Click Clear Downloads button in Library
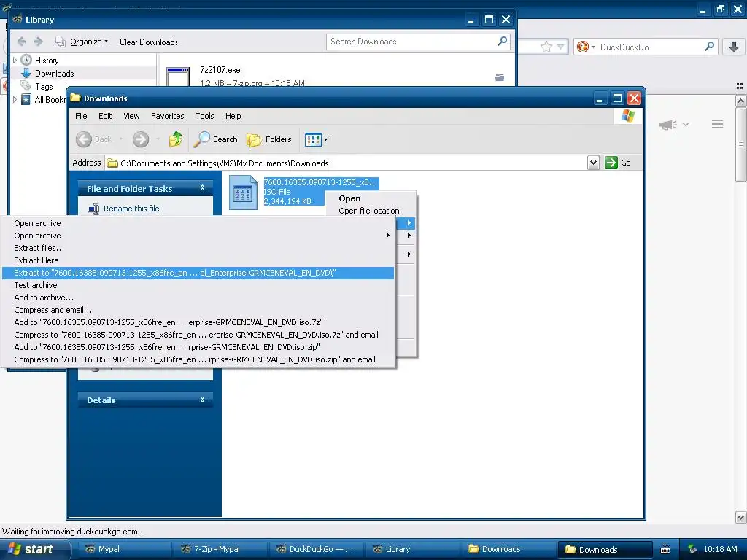747x560 pixels. [149, 42]
